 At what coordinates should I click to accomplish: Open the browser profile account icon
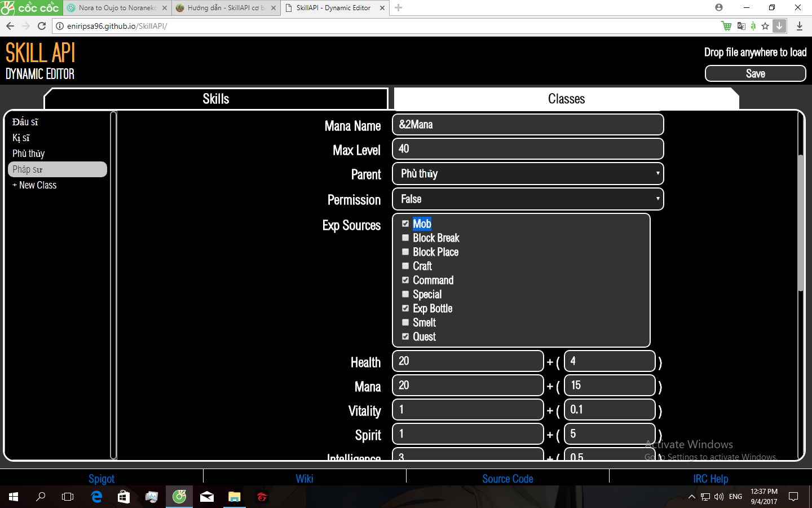tap(718, 7)
